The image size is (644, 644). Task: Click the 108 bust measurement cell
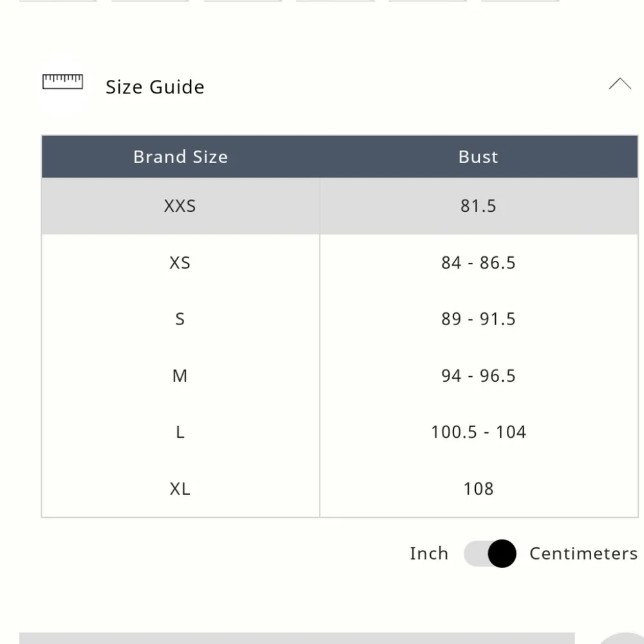[478, 489]
